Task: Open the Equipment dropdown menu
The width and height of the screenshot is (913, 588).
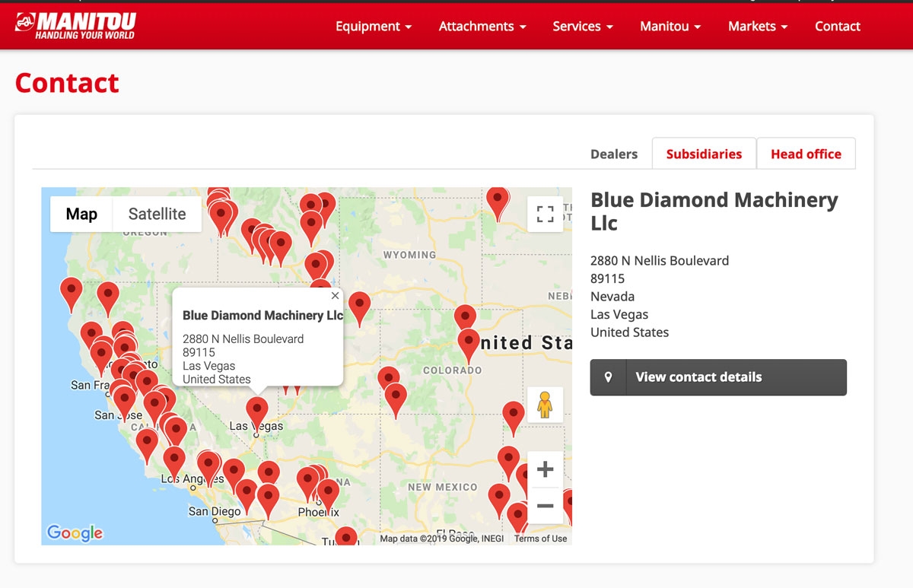Action: pos(374,26)
